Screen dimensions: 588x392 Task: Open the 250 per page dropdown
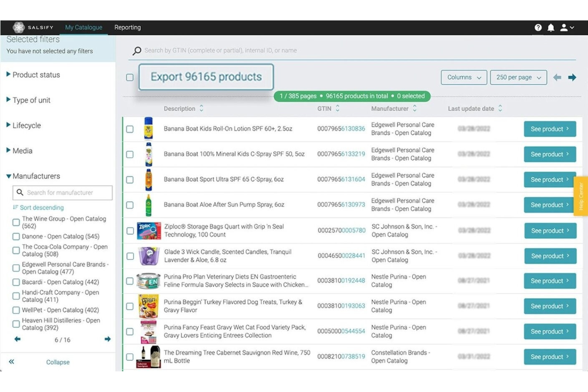518,77
